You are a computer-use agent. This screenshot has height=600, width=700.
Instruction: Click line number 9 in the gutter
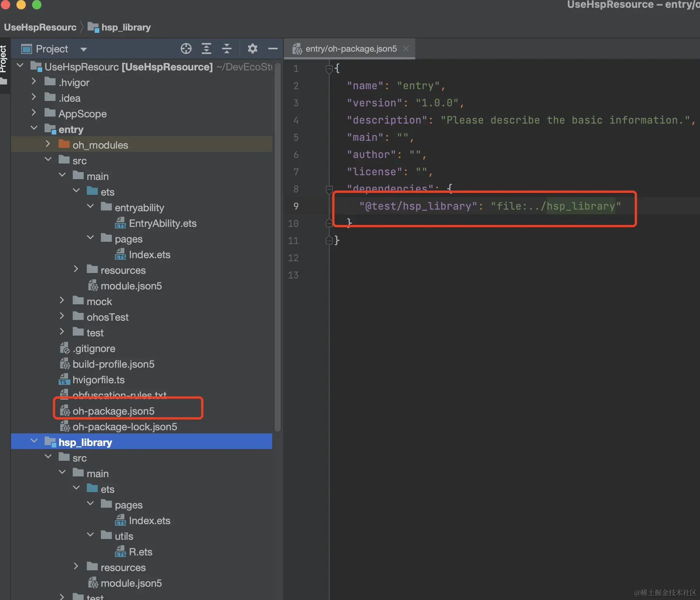click(x=296, y=206)
